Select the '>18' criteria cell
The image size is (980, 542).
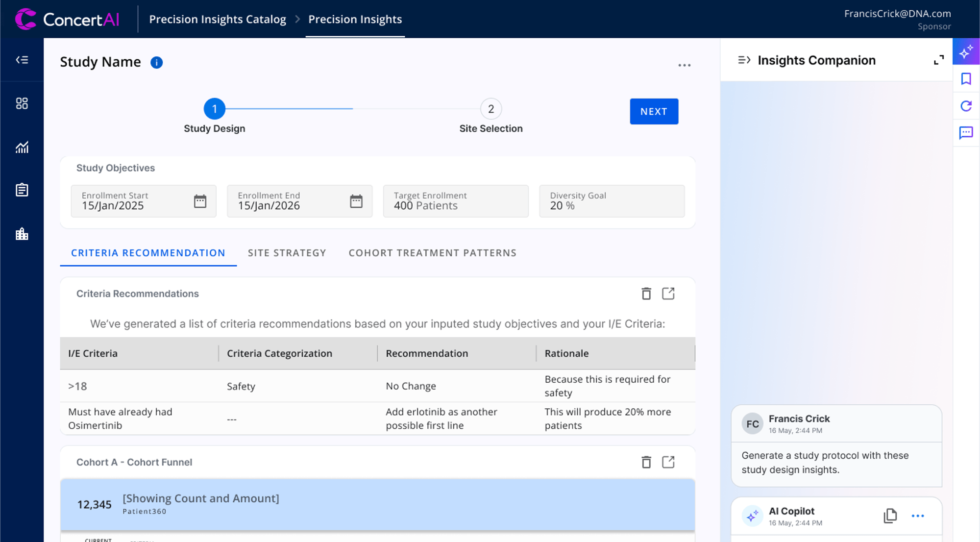click(x=139, y=386)
